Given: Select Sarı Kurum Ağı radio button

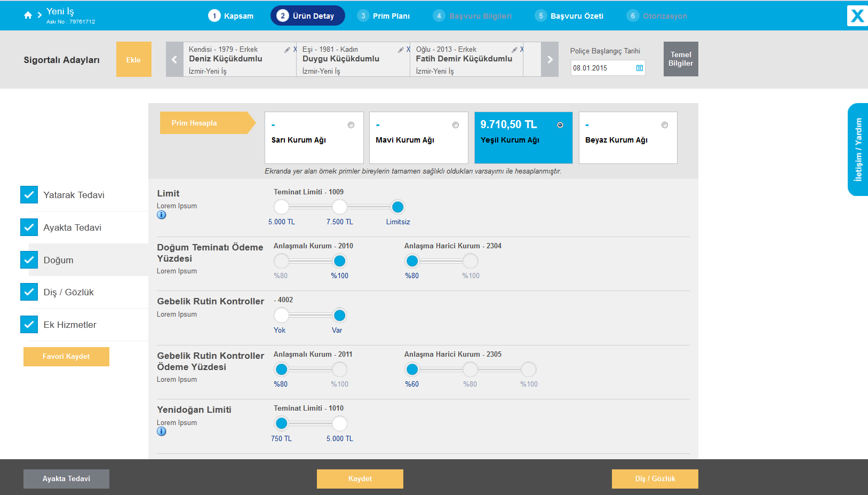Looking at the screenshot, I should [351, 125].
